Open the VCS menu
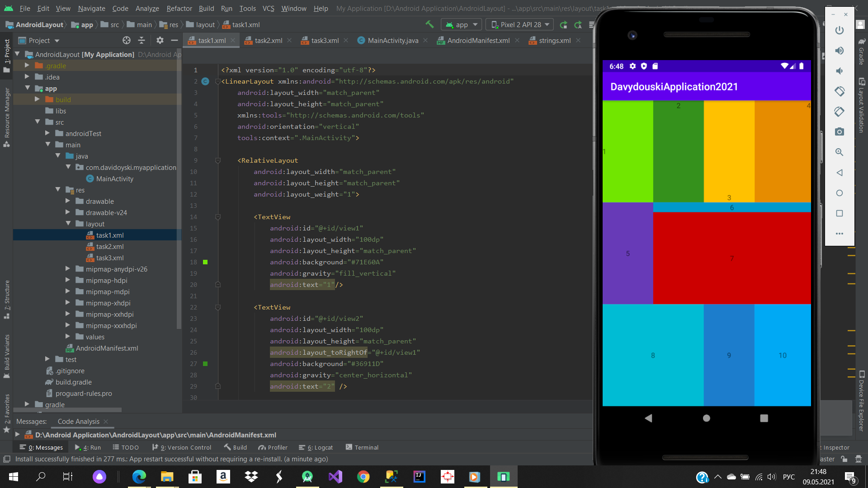This screenshot has width=868, height=488. 269,8
